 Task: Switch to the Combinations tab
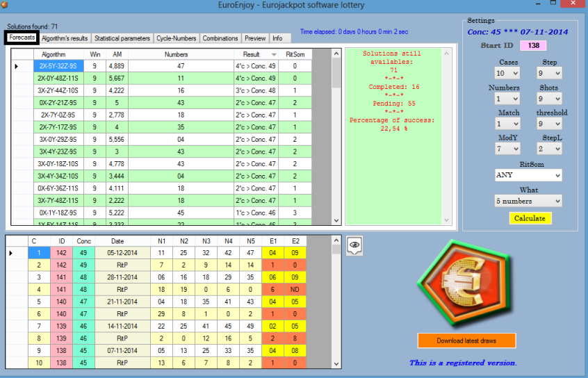coord(220,38)
